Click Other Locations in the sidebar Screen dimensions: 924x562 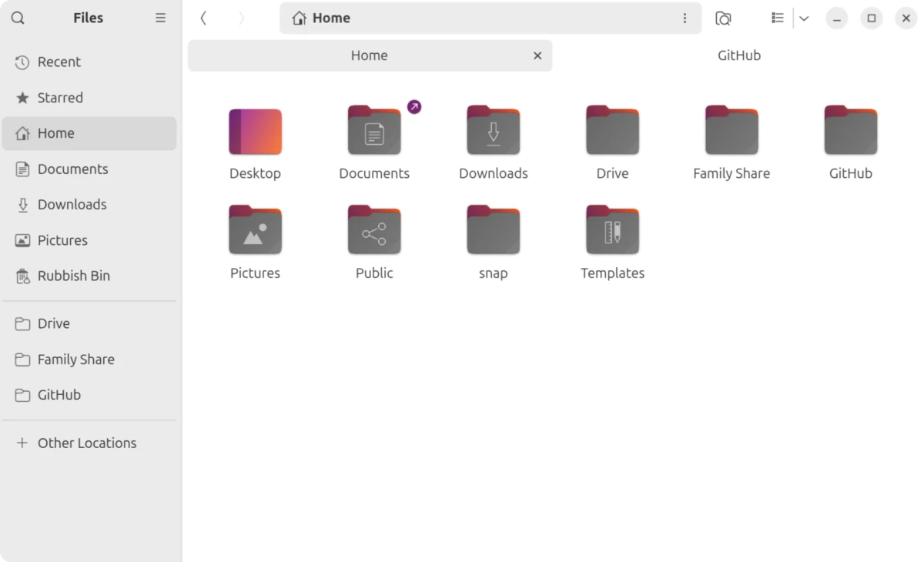86,443
